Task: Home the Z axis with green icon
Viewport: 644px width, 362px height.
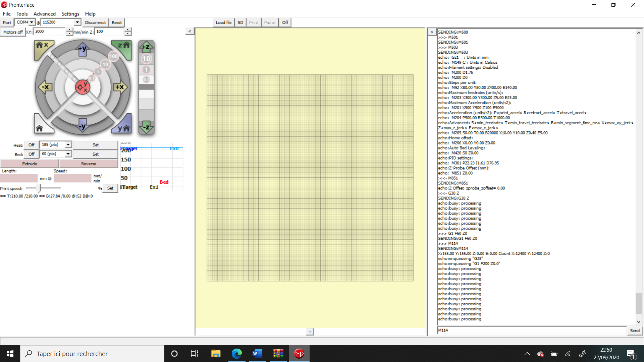Action: [x=123, y=48]
